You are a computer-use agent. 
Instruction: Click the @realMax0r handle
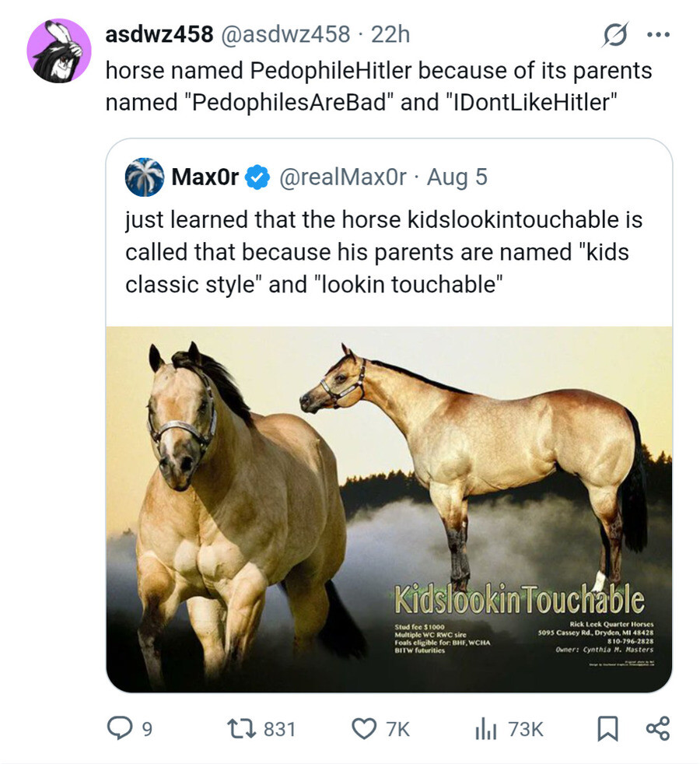click(x=342, y=177)
